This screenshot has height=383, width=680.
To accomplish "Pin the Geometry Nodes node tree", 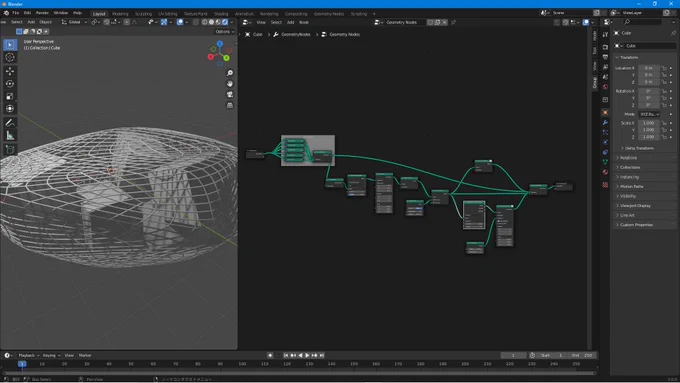I will [x=454, y=22].
